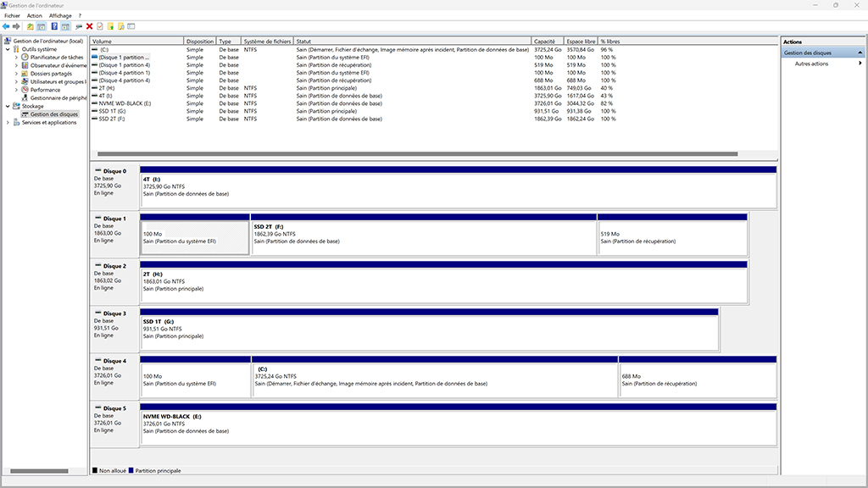Viewport: 868px width, 488px height.
Task: Open Help with the blue question icon
Action: (54, 26)
